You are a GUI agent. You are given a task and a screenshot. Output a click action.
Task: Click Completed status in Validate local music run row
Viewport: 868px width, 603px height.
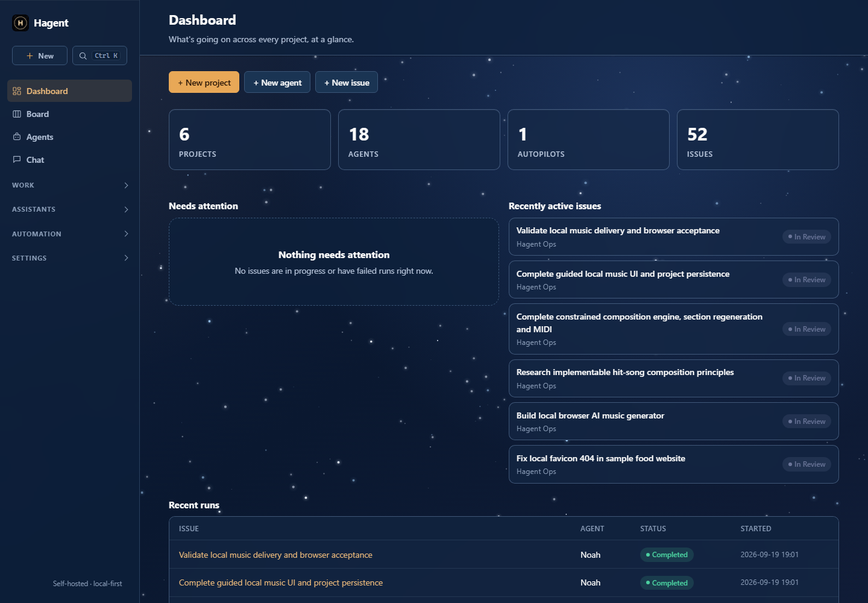(x=667, y=555)
